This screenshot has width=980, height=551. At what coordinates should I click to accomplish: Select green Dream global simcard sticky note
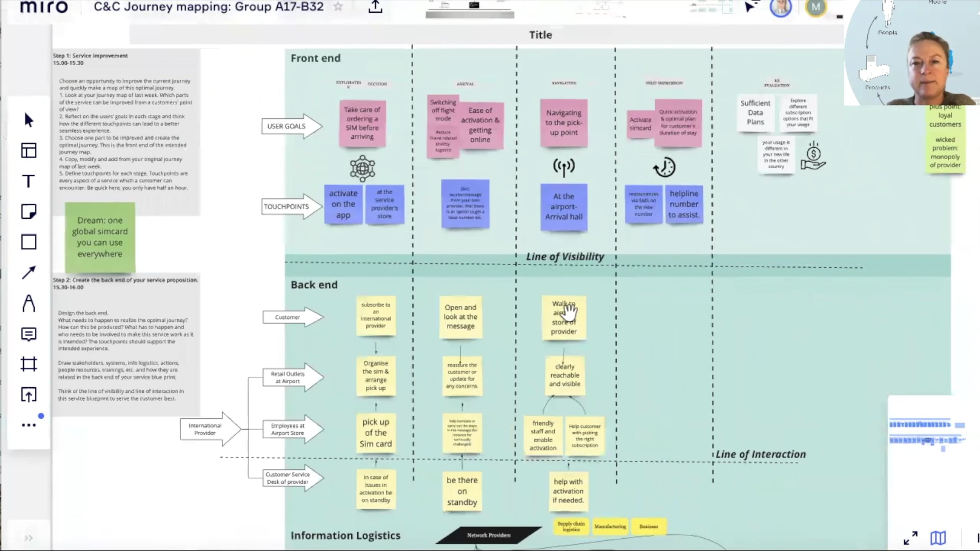100,237
